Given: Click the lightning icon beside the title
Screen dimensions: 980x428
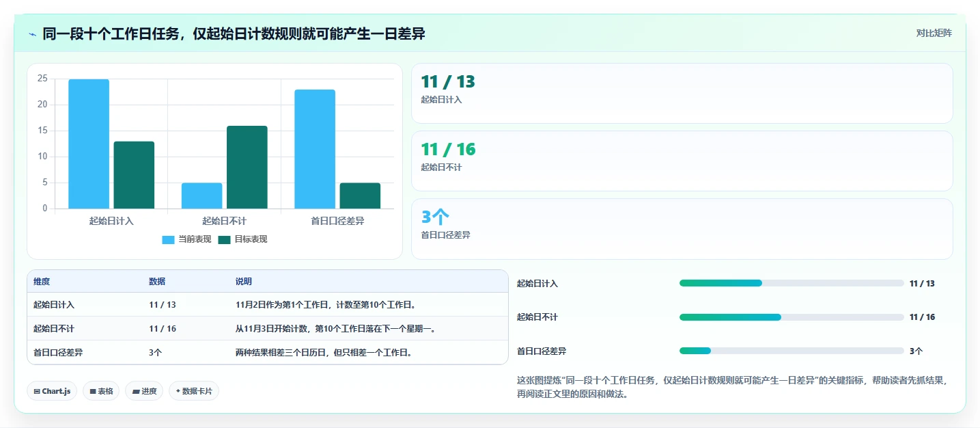Looking at the screenshot, I should coord(32,34).
